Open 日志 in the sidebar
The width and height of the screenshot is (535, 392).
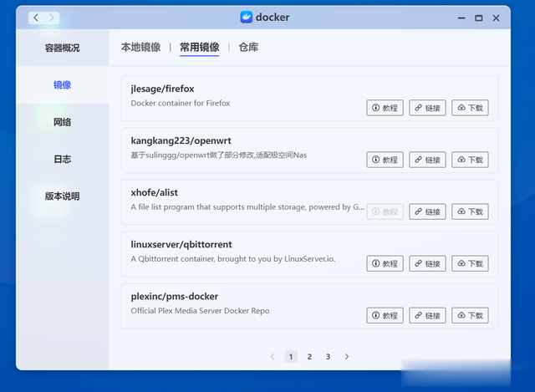[62, 160]
